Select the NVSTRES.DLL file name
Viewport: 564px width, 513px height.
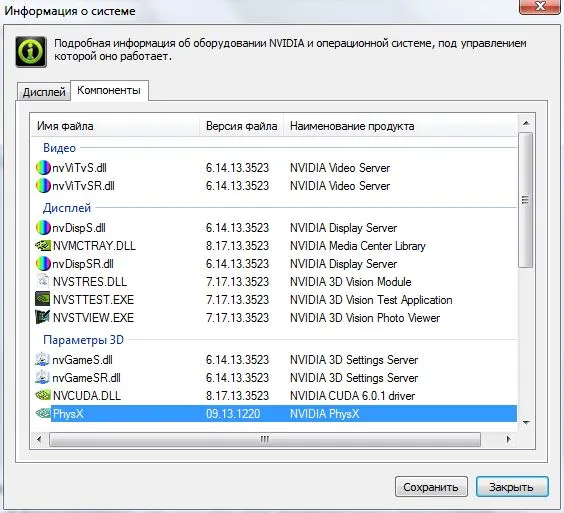90,282
